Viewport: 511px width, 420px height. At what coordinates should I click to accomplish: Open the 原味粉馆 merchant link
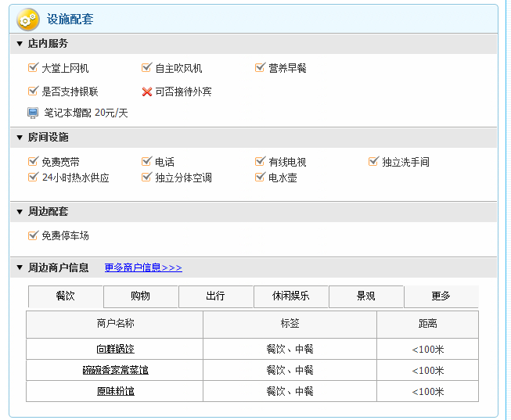click(115, 391)
